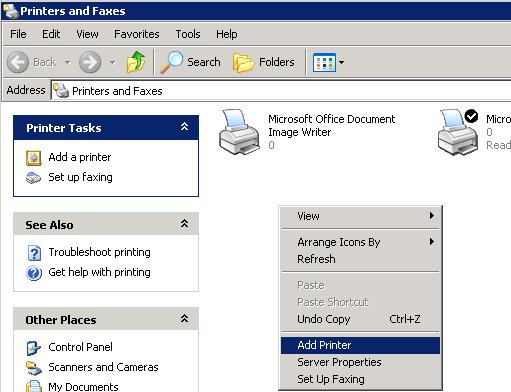Open the Views dropdown arrow
511x392 pixels.
(x=341, y=62)
